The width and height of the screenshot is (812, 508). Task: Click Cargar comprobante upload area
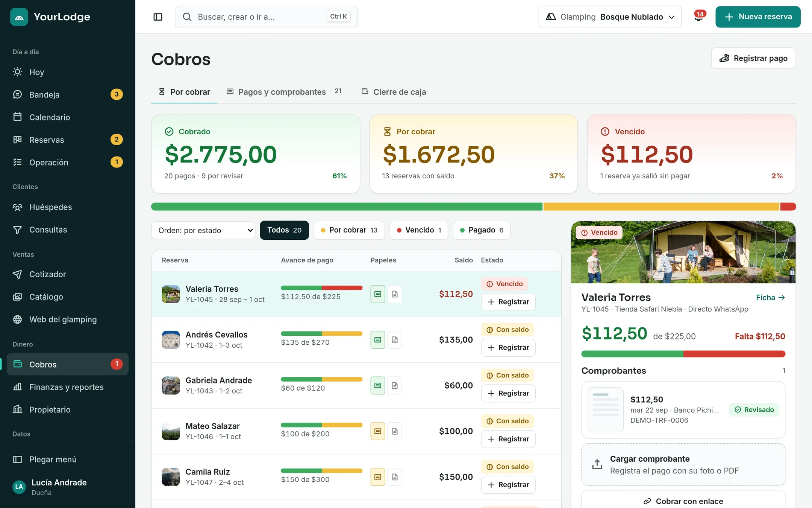(x=683, y=465)
